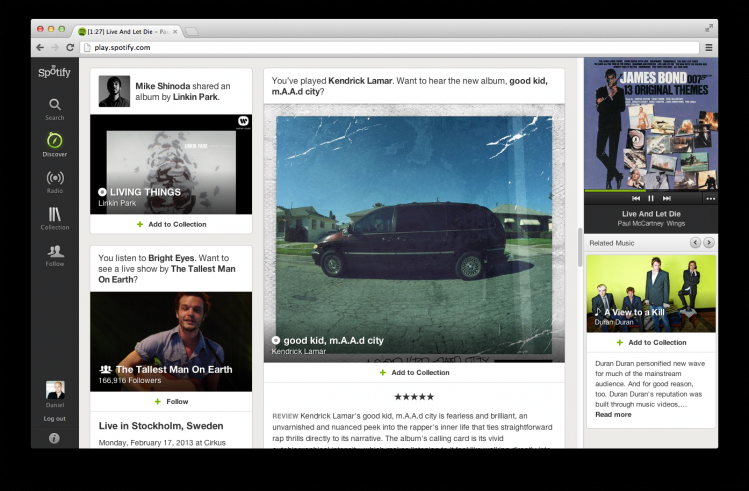The width and height of the screenshot is (749, 491).
Task: Add Living Things to Collection
Action: point(171,224)
